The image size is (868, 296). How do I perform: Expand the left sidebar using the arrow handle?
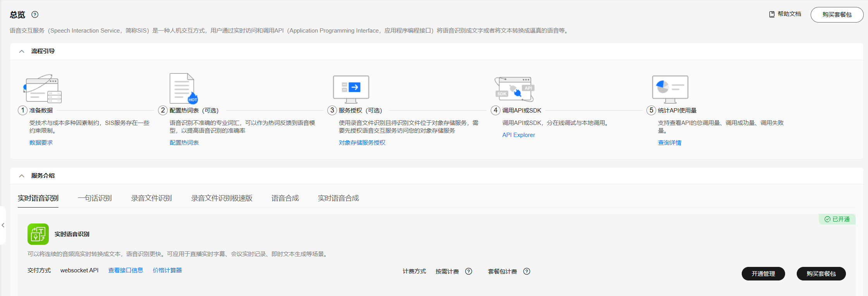(x=3, y=225)
